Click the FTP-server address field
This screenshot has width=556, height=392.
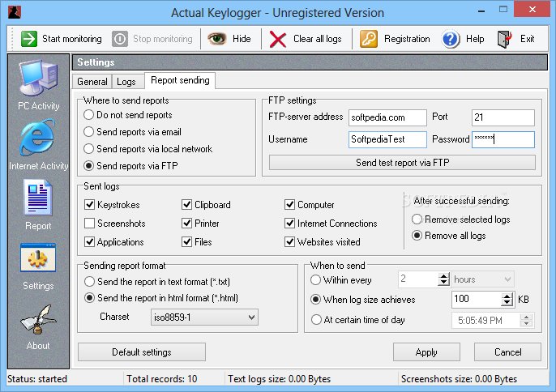[x=387, y=117]
